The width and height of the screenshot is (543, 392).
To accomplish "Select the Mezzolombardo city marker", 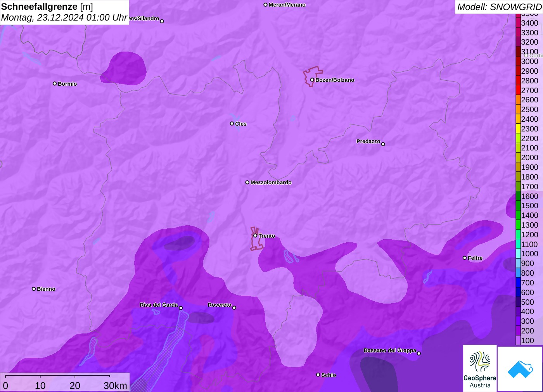I will pos(247,182).
